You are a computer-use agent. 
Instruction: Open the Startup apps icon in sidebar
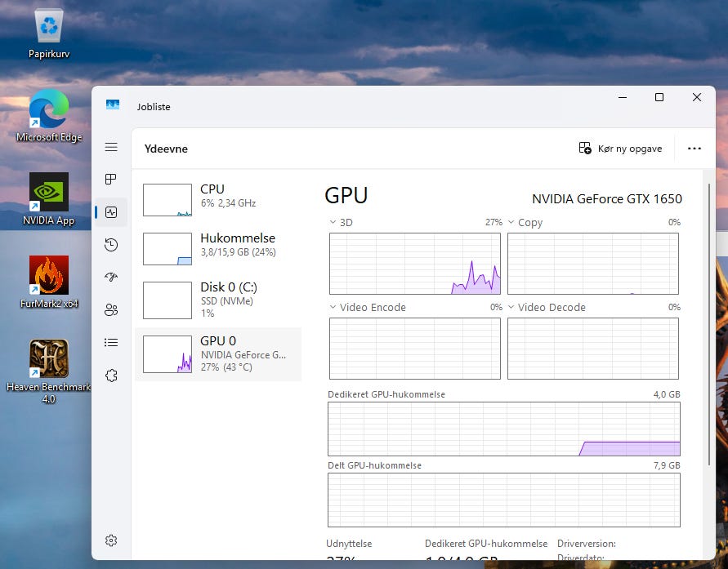[x=111, y=277]
